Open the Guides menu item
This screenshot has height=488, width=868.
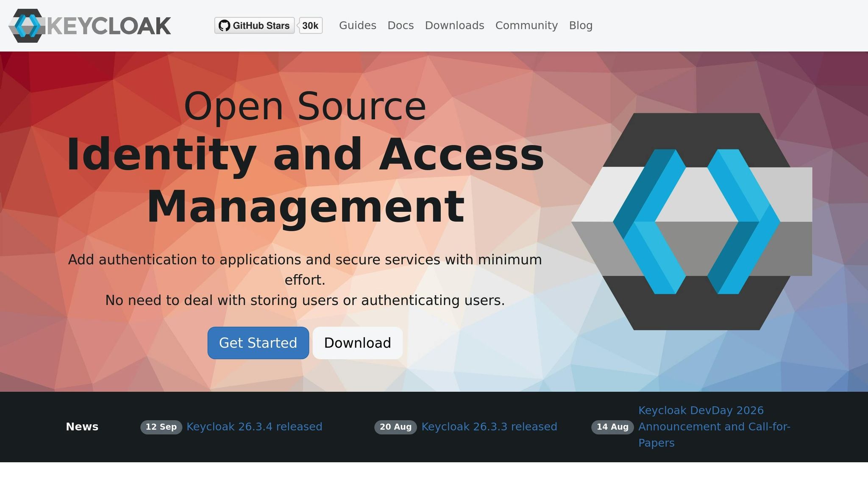pos(358,25)
